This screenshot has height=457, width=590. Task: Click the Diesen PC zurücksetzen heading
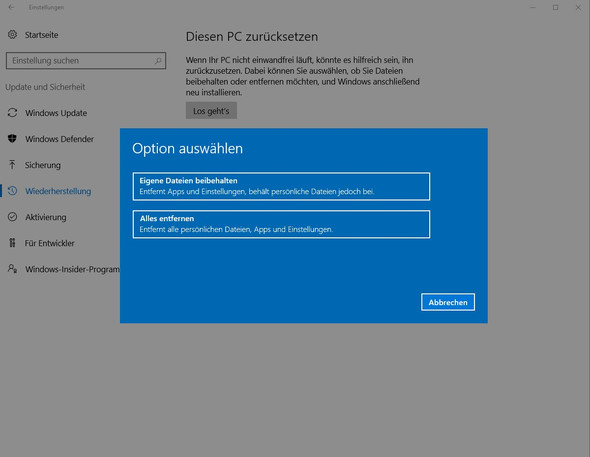point(252,36)
